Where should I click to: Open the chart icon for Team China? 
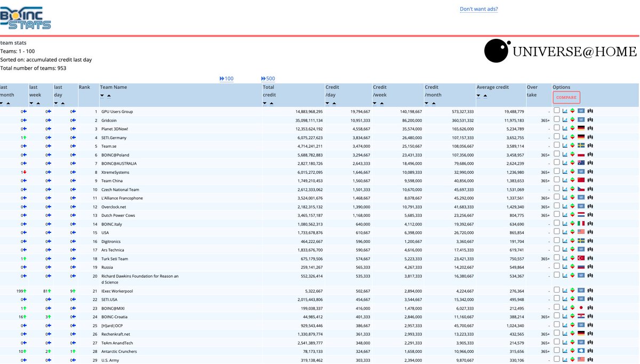(x=565, y=180)
